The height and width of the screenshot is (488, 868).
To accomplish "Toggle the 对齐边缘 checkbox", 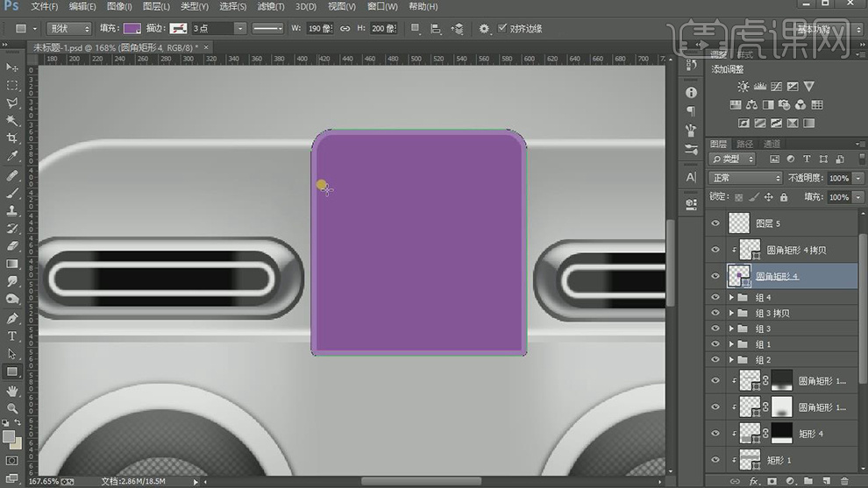I will pyautogui.click(x=502, y=29).
